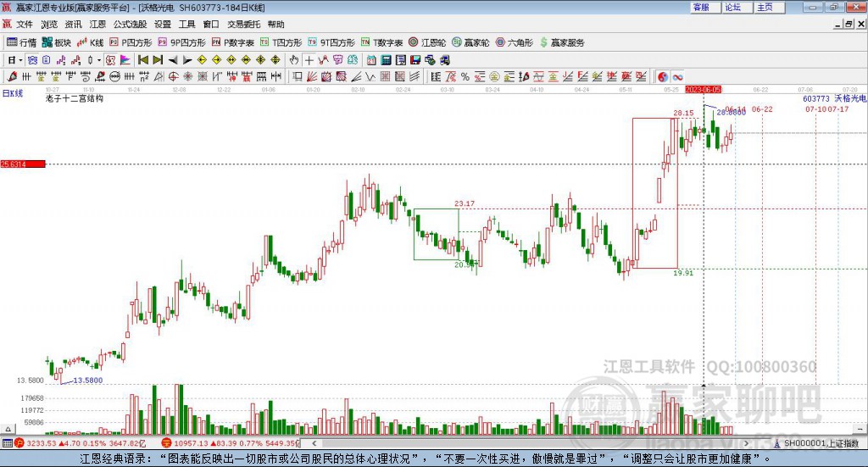Viewport: 868px width, 467px height.
Task: Toggle the crosshair cursor tool
Action: (309, 60)
